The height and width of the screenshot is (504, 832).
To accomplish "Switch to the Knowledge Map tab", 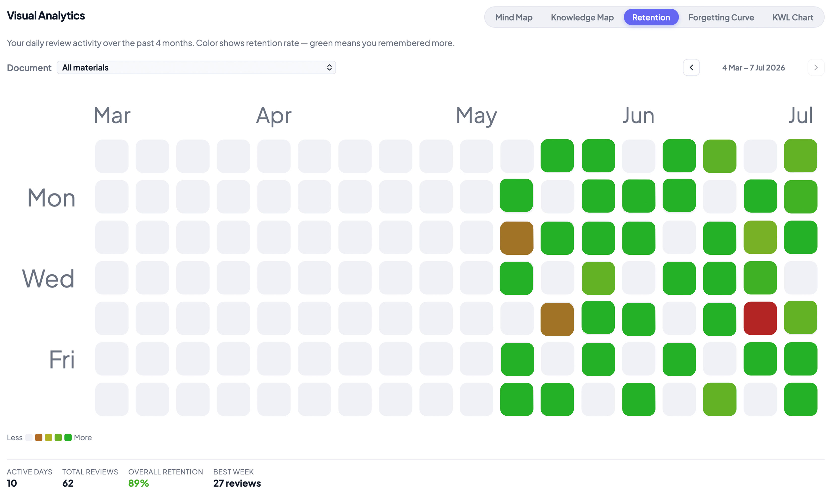I will [x=582, y=17].
